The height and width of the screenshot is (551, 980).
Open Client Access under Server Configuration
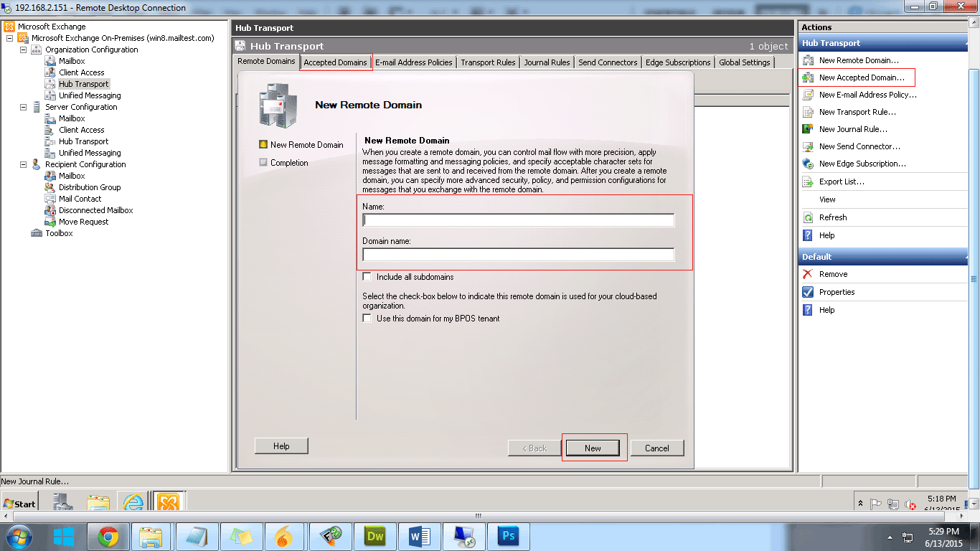81,130
